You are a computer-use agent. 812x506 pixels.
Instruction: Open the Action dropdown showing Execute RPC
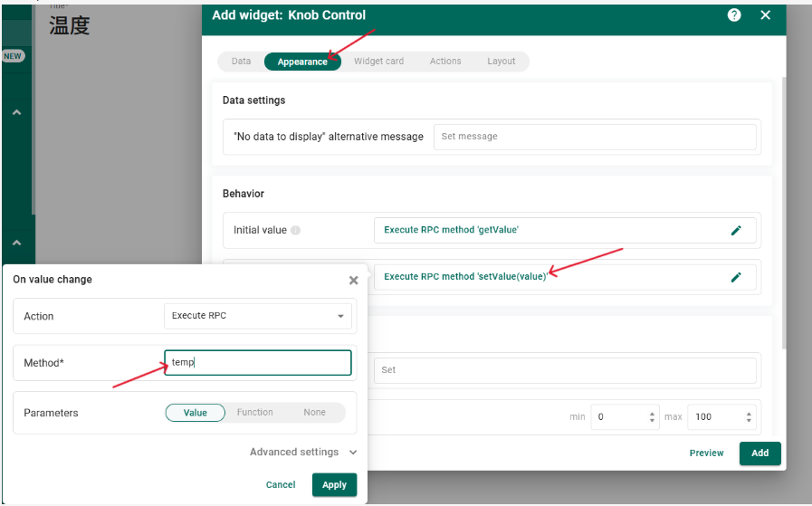pos(259,316)
